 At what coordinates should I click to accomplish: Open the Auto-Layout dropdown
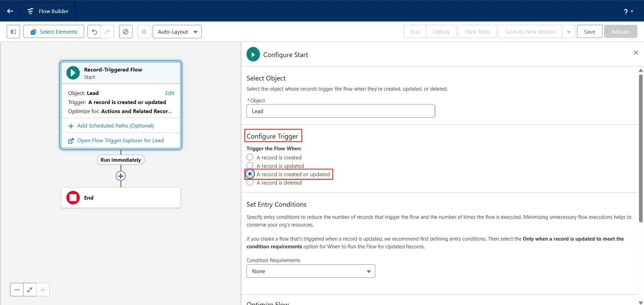pos(177,32)
